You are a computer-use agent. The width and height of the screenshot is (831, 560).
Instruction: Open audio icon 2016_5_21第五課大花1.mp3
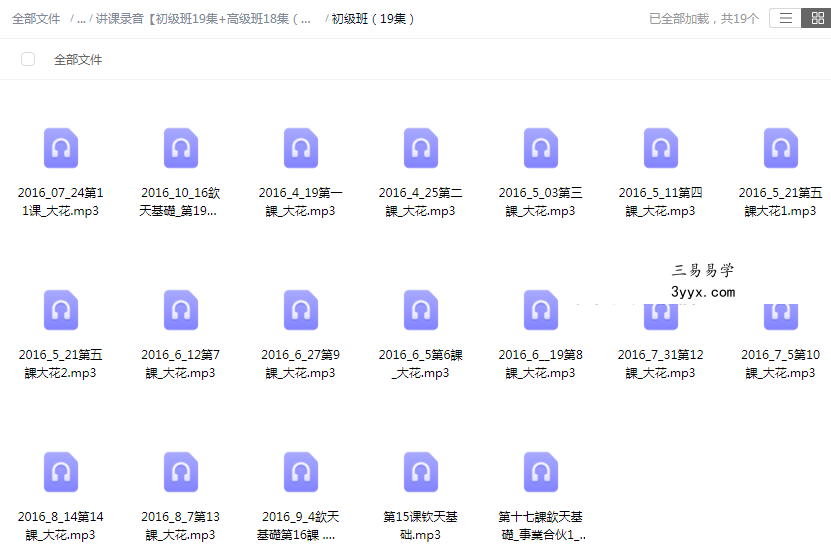[781, 148]
